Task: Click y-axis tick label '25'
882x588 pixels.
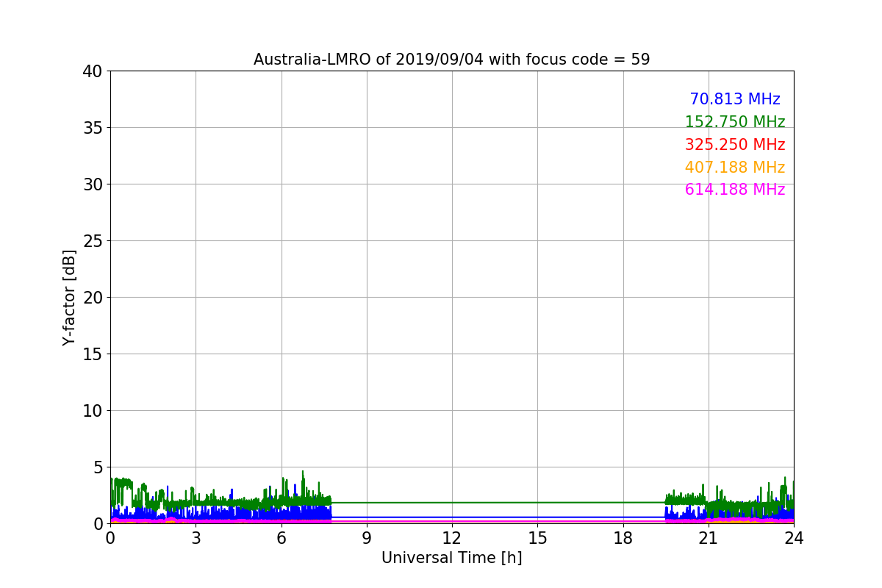Action: point(93,241)
